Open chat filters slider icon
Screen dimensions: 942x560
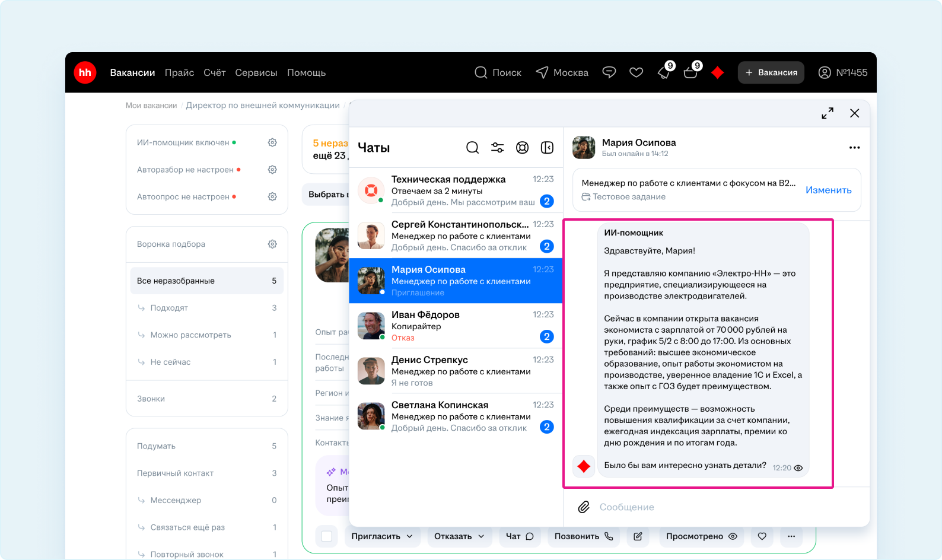pyautogui.click(x=497, y=148)
